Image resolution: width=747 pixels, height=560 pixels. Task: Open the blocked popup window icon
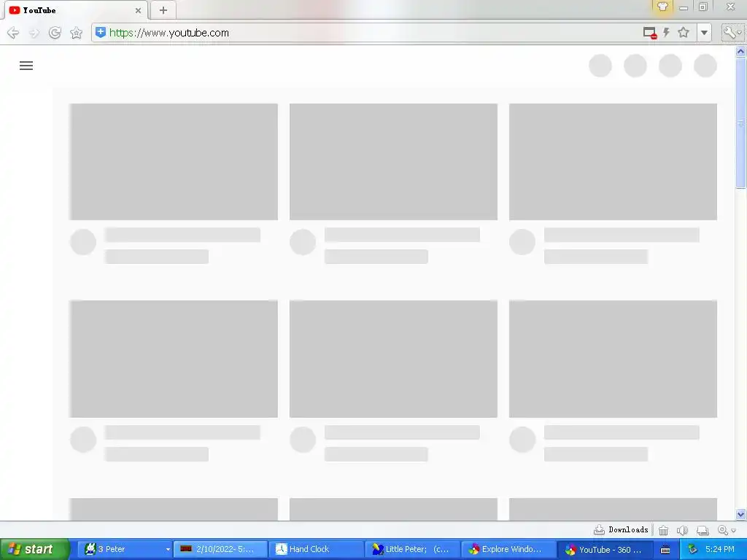click(x=650, y=33)
